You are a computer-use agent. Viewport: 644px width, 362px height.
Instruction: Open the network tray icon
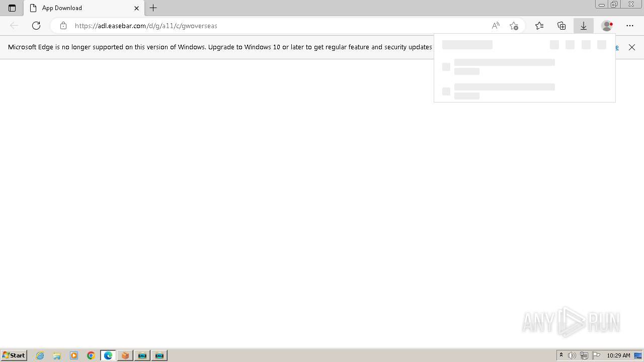[584, 355]
